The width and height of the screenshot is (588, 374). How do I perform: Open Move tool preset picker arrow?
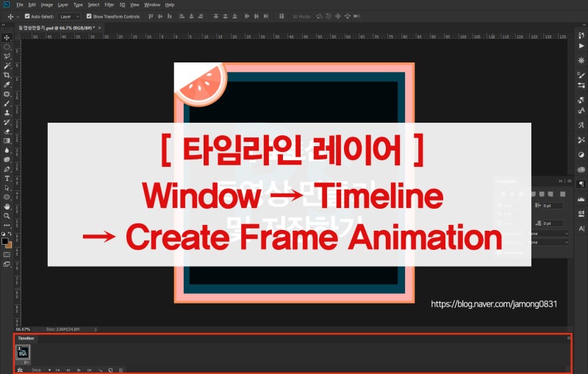(x=18, y=16)
